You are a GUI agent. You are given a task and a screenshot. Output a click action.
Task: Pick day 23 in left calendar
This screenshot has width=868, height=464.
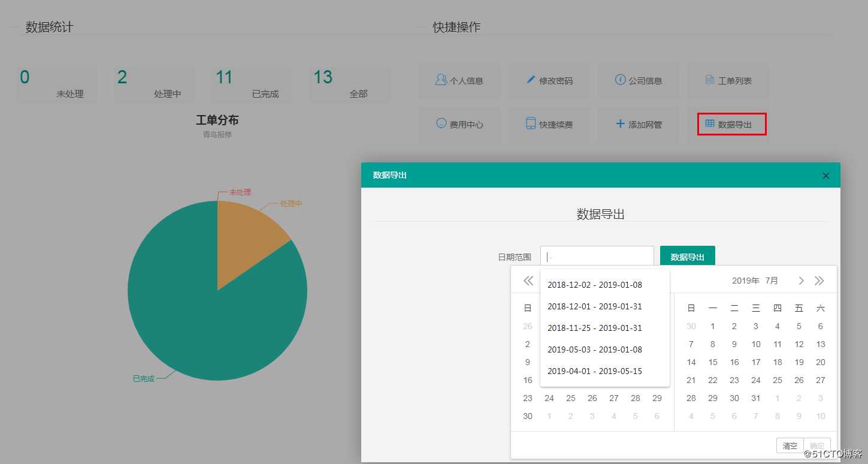coord(528,398)
